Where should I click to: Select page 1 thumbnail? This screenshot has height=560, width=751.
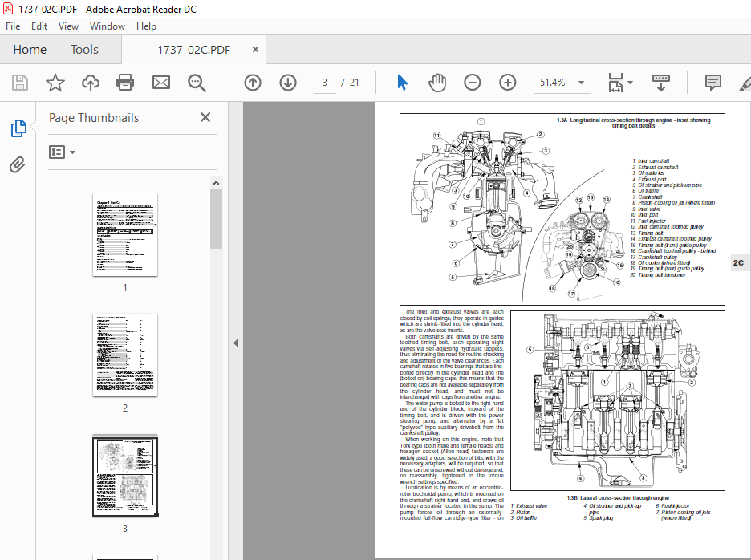click(x=125, y=235)
